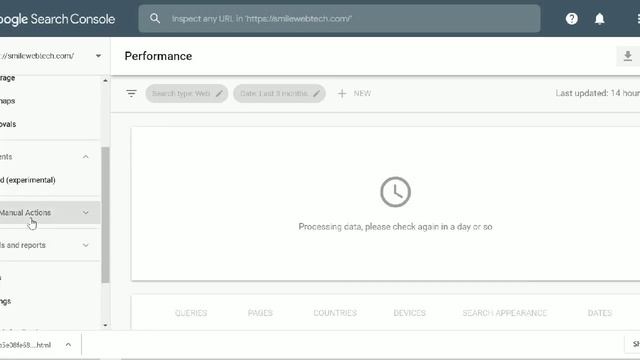
Task: Click the search magnifier icon
Action: (155, 18)
